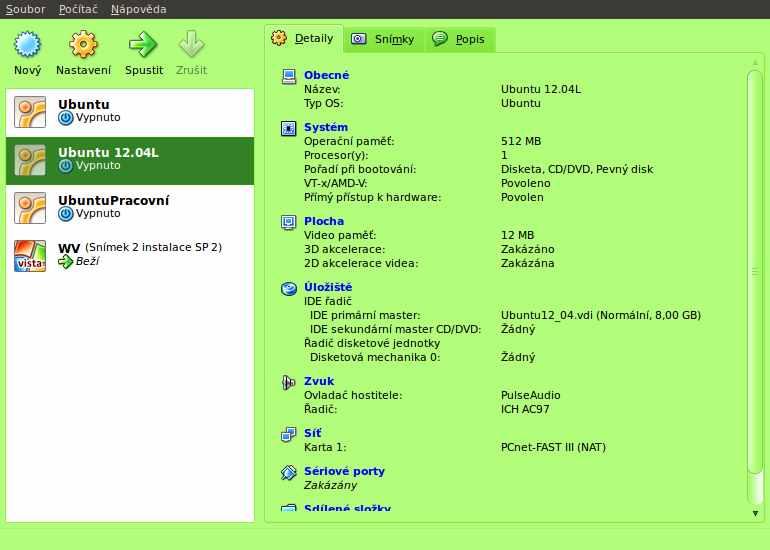Viewport: 770px width, 550px height.
Task: Click the Síť network icon
Action: tap(289, 434)
